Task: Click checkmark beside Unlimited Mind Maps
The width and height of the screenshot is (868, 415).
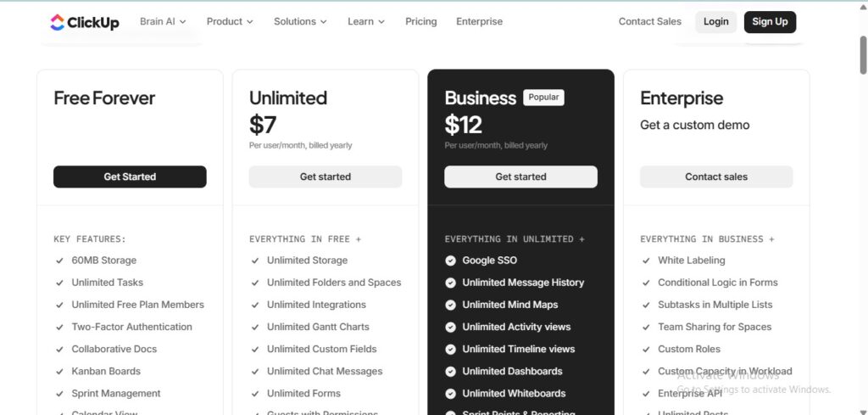Action: tap(451, 305)
